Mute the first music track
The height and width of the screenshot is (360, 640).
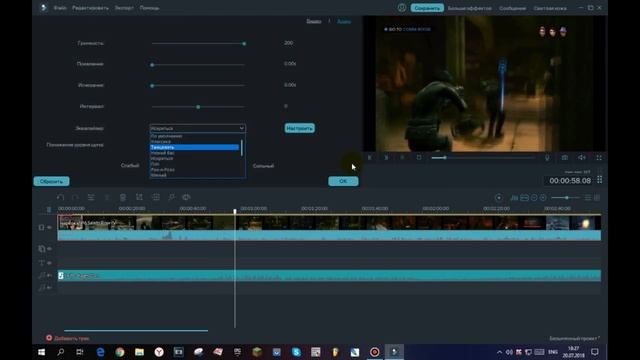point(49,276)
